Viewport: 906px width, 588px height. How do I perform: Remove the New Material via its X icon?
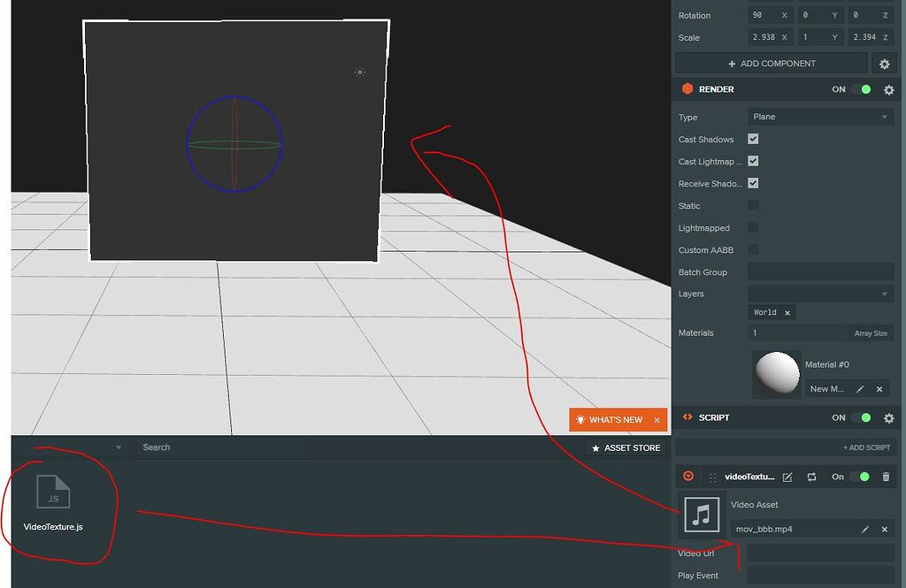point(879,388)
